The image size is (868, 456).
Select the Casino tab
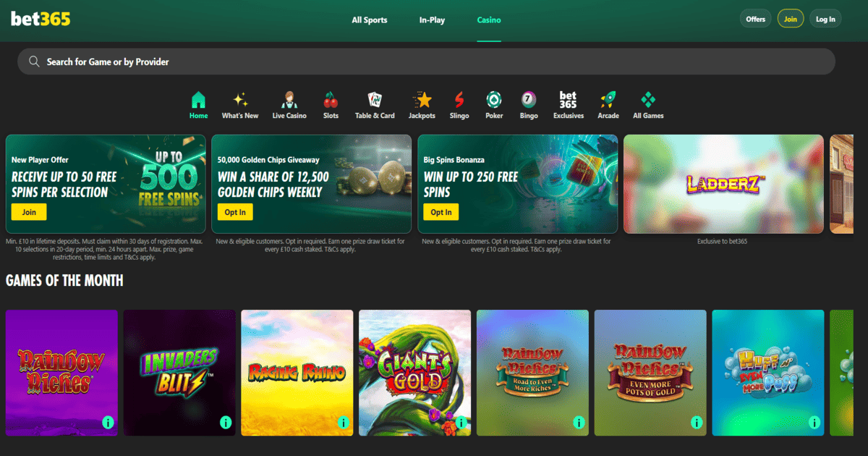(x=489, y=20)
